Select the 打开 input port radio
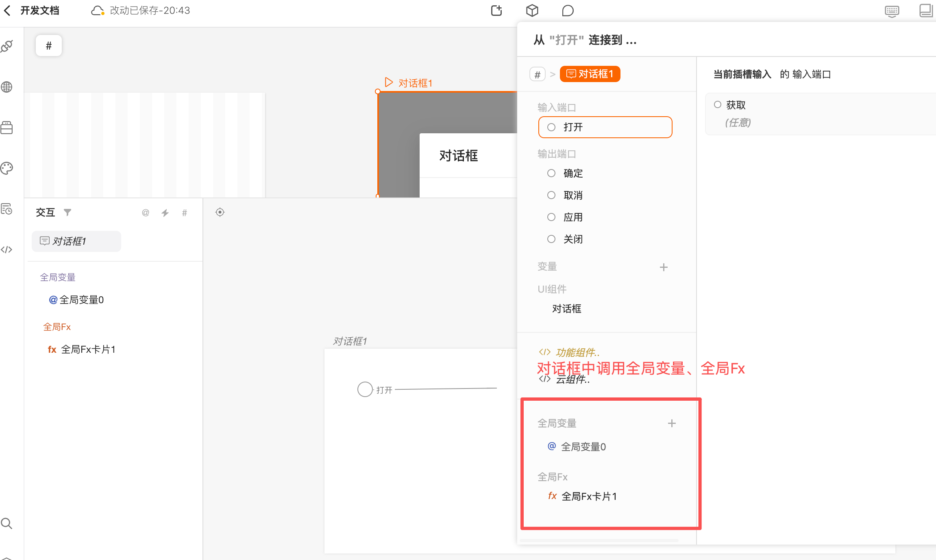 click(551, 127)
